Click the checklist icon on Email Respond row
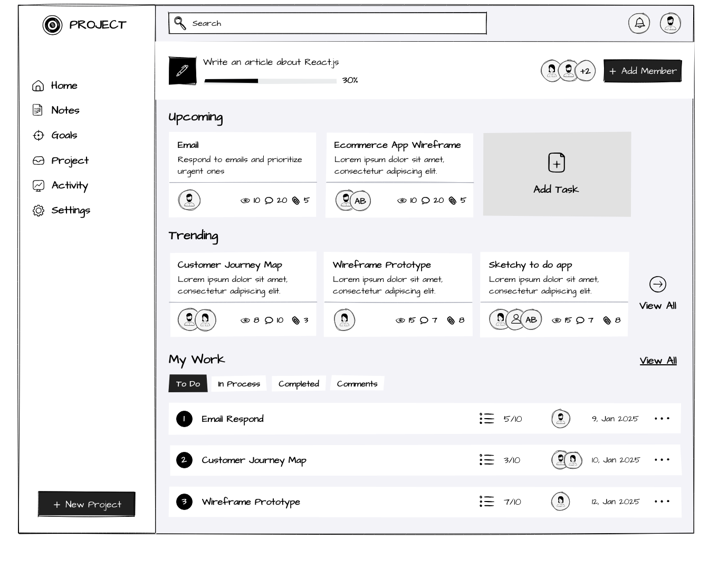This screenshot has width=728, height=586. coord(486,419)
